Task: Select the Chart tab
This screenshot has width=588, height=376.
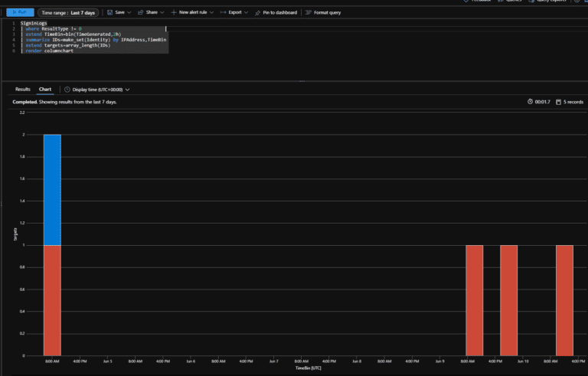Action: (x=45, y=90)
